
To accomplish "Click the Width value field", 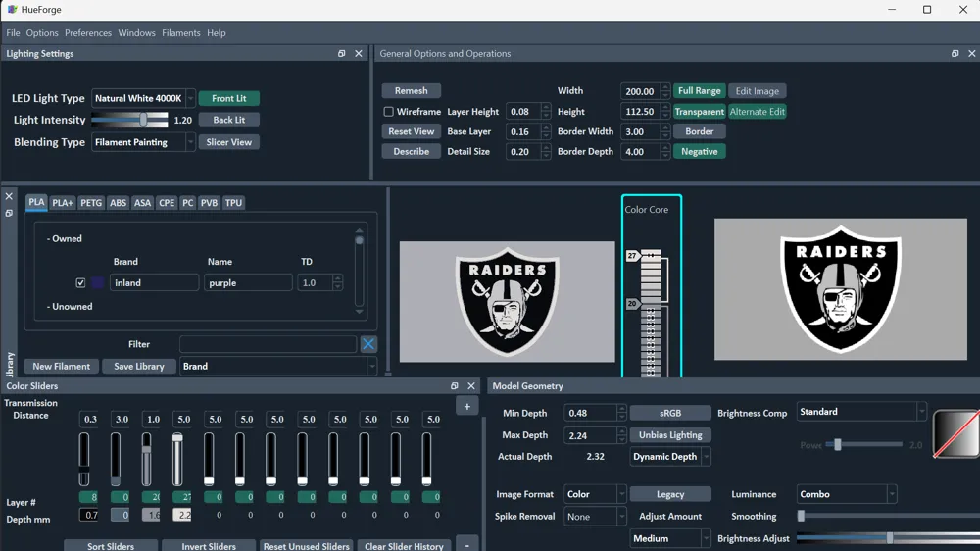I will point(639,91).
